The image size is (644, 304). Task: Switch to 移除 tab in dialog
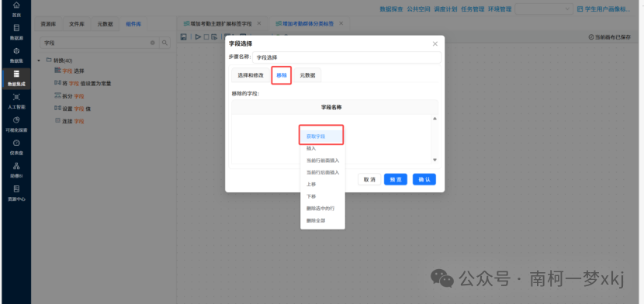282,75
